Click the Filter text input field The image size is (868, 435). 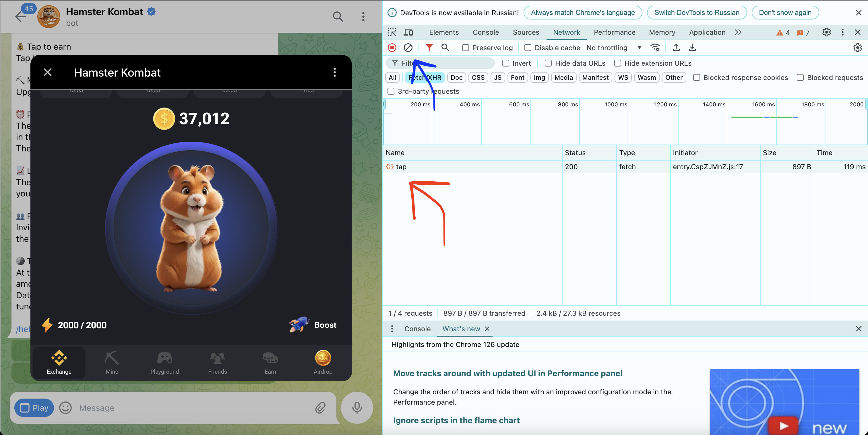pyautogui.click(x=440, y=63)
